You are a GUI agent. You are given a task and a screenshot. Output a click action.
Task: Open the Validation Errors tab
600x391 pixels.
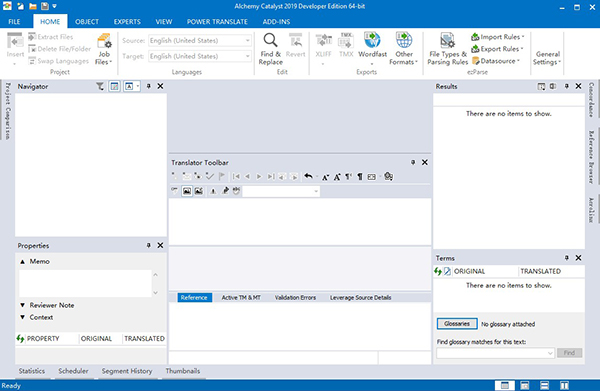coord(295,297)
